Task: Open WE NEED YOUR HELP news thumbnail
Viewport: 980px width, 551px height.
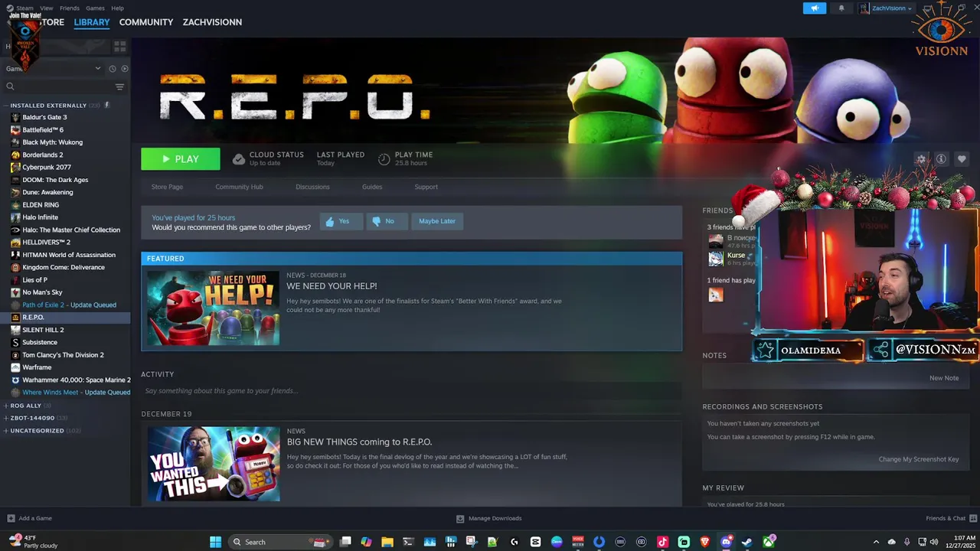Action: click(214, 308)
